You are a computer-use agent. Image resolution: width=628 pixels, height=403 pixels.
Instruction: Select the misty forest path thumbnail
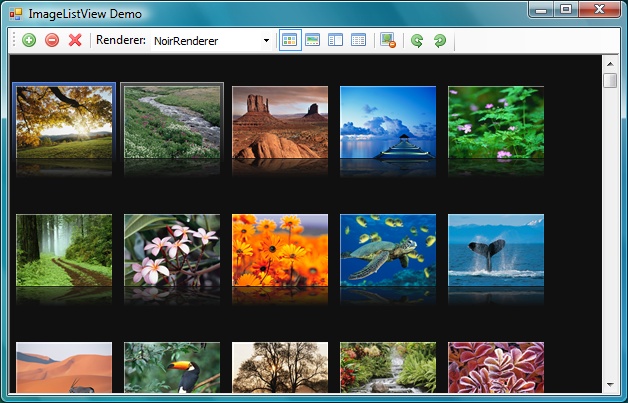click(x=64, y=250)
